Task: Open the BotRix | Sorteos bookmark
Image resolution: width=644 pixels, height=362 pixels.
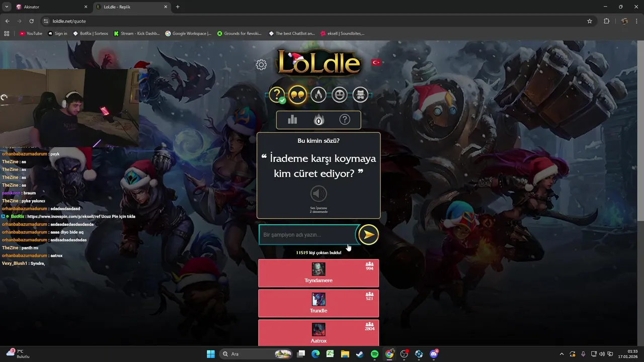Action: click(x=91, y=34)
